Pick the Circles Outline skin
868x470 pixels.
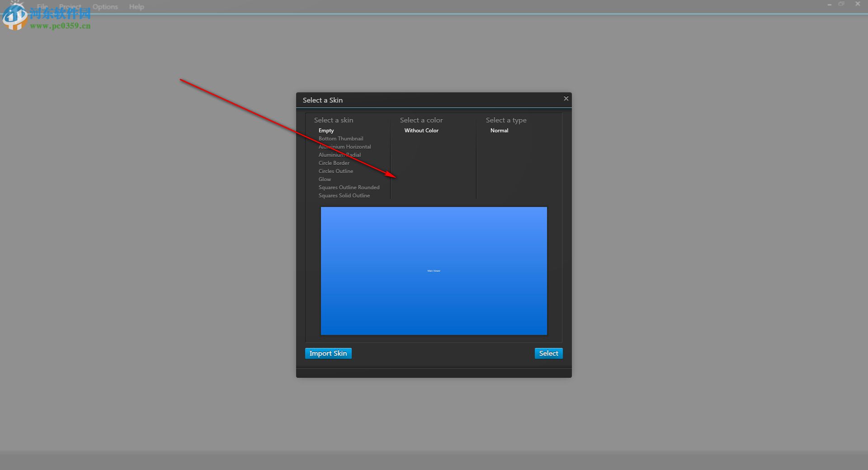point(336,171)
